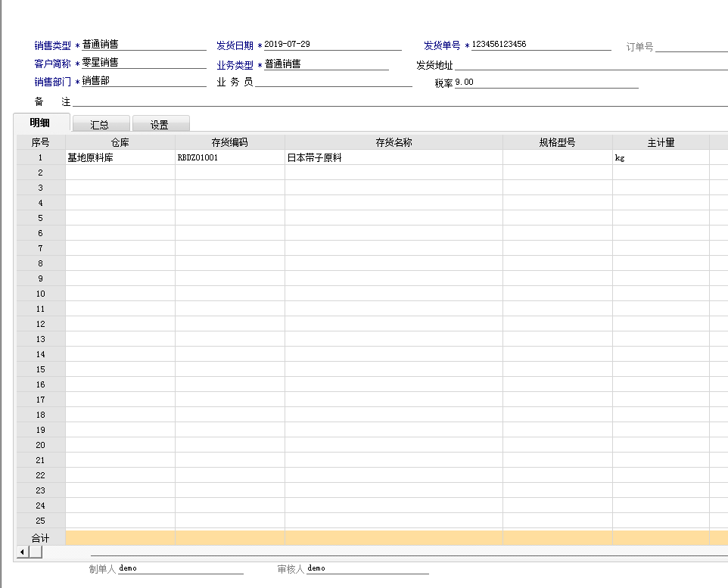Select cell 日本带子原料 in row 1
Screen dimensions: 728x588
pyautogui.click(x=394, y=157)
